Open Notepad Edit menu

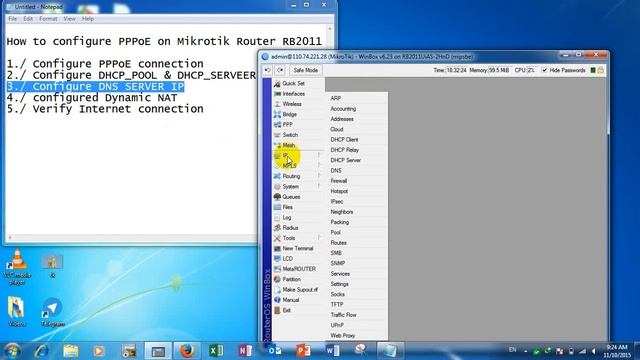click(28, 19)
